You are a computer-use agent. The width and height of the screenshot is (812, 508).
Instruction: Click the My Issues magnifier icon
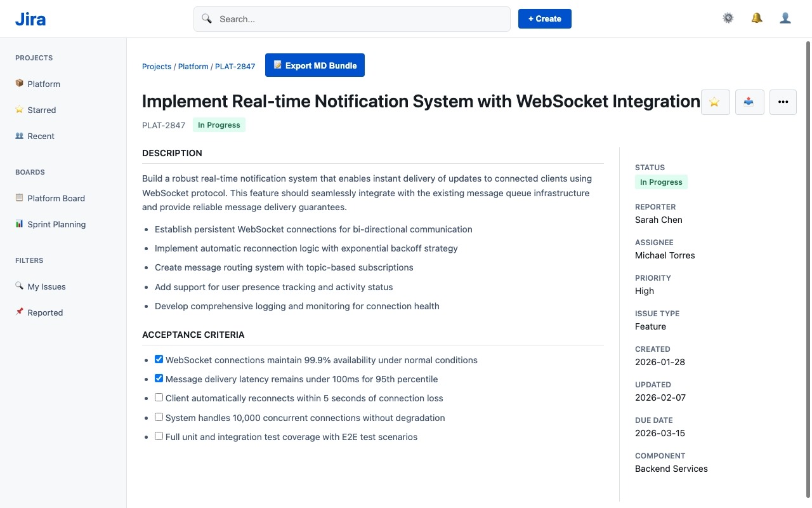point(19,286)
